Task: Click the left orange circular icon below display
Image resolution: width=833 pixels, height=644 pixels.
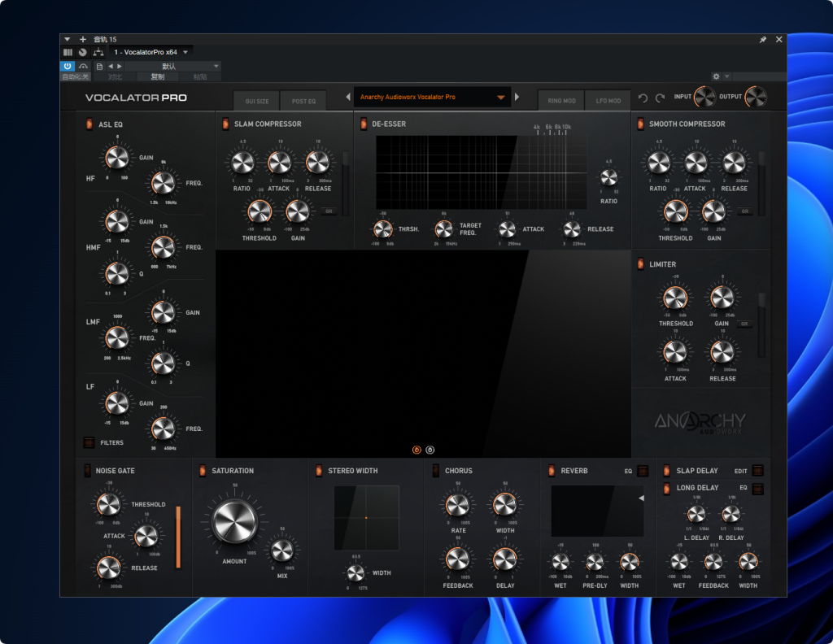Action: pos(416,450)
